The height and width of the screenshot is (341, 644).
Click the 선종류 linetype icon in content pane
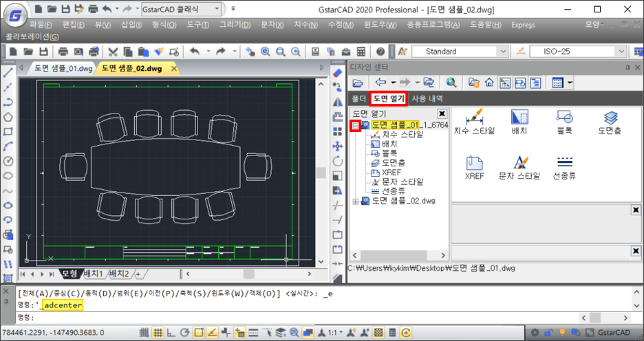(565, 163)
